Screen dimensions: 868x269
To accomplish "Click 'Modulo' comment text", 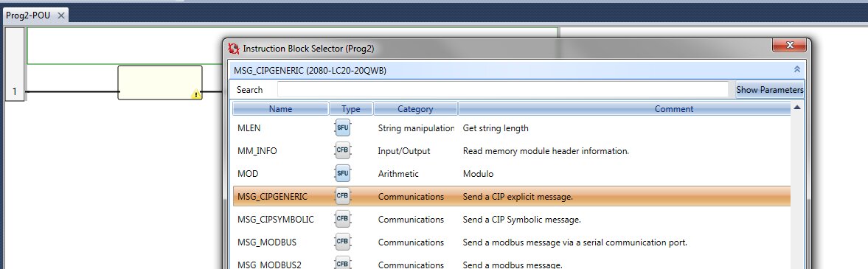I will [x=478, y=174].
